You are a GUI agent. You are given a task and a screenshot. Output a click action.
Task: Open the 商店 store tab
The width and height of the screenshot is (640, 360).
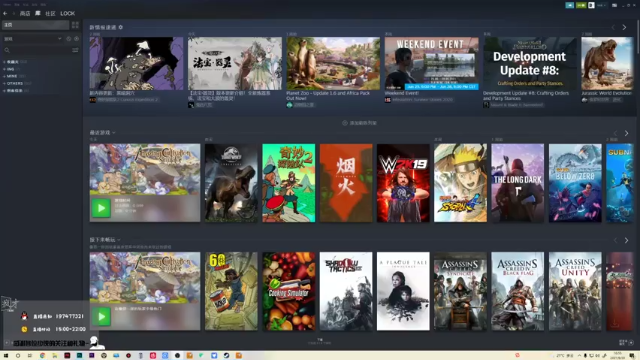pos(25,13)
